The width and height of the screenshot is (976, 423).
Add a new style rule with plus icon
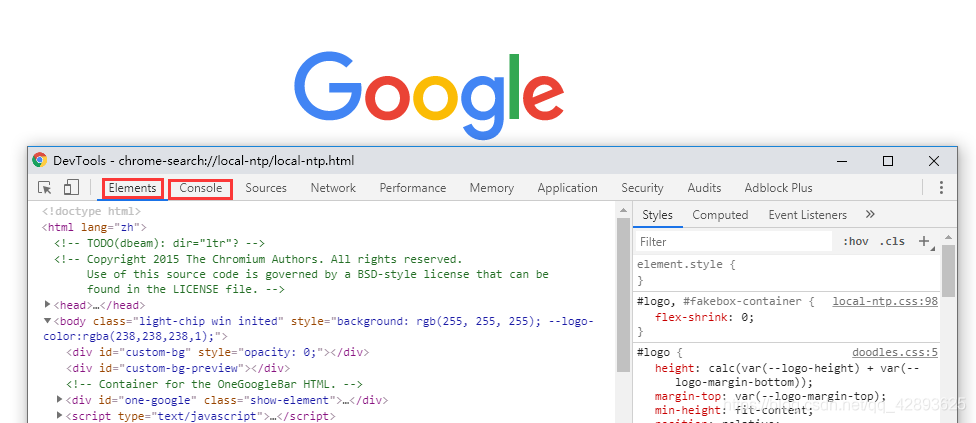(924, 241)
